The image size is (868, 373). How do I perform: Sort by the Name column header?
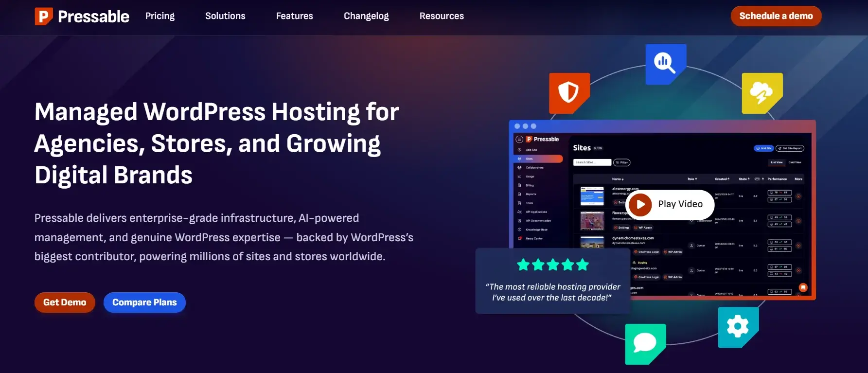tap(618, 179)
